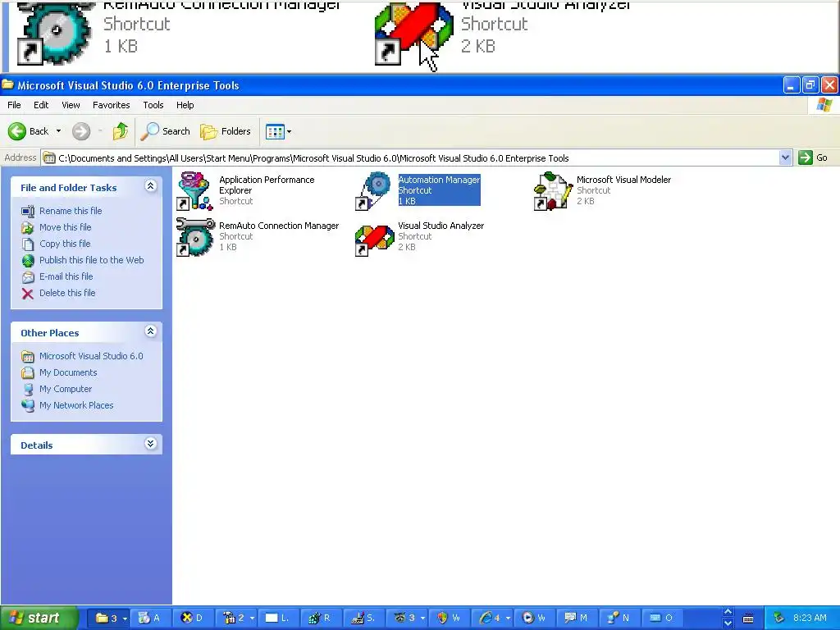Open taskbar group with 2 windows
The image size is (840, 630).
237,619
